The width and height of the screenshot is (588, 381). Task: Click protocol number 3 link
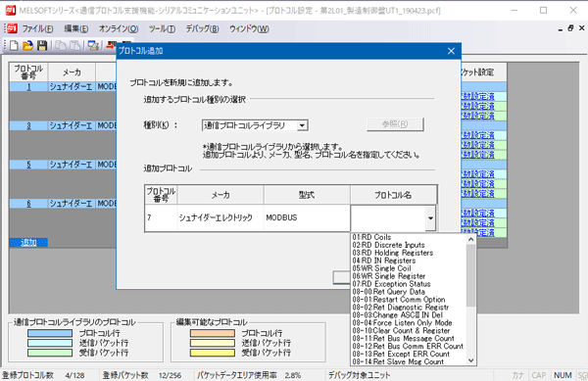coord(28,126)
